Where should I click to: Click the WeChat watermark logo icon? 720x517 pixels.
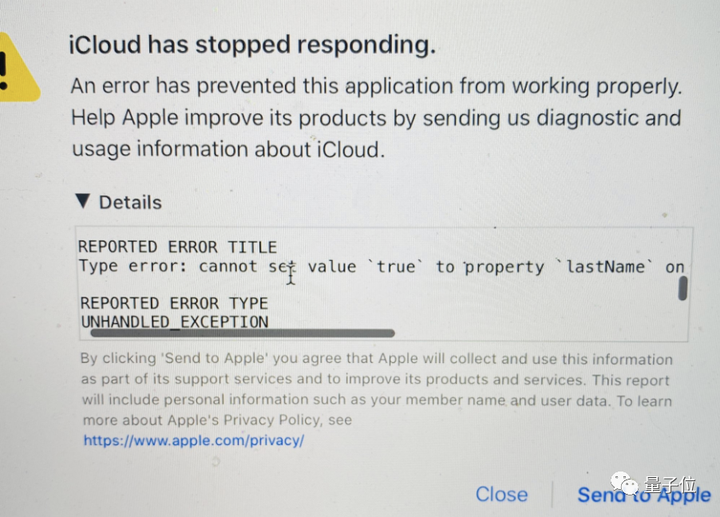pos(624,483)
